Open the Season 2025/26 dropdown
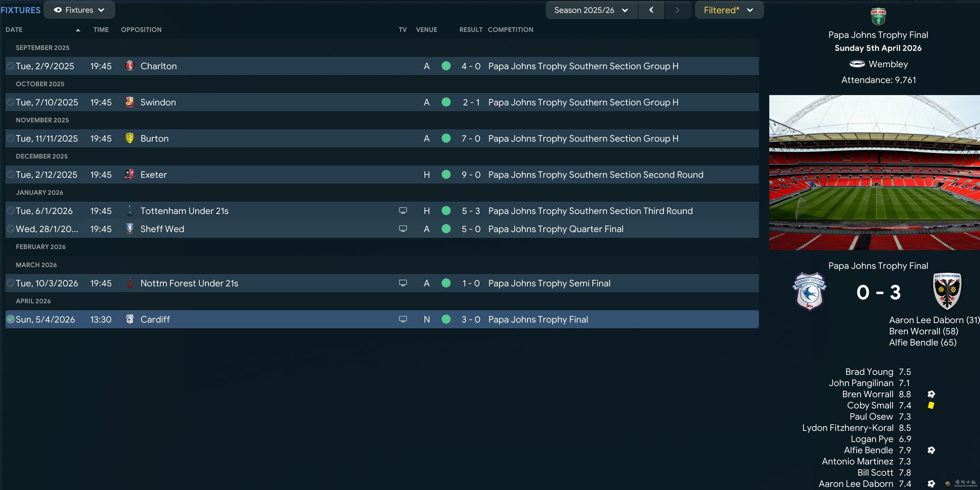 point(591,10)
